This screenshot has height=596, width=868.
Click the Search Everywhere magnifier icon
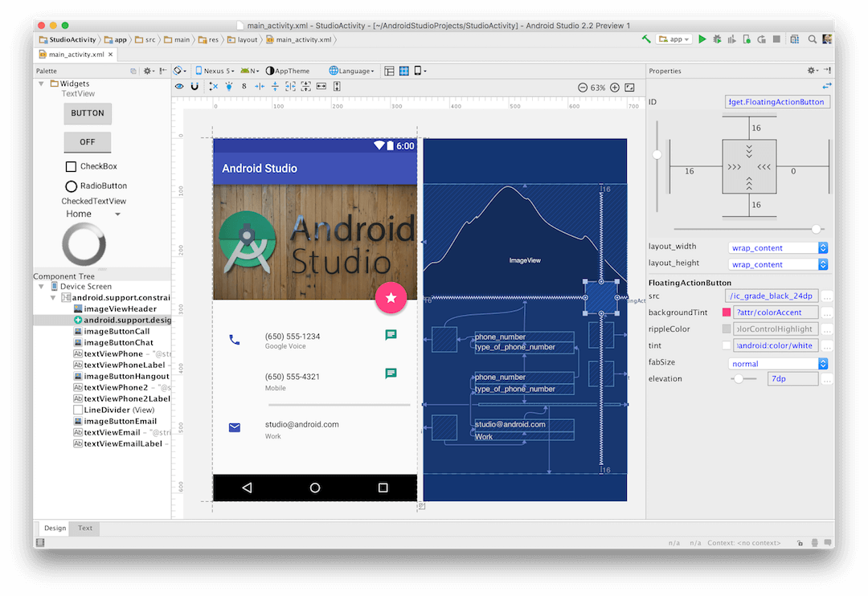pyautogui.click(x=813, y=39)
